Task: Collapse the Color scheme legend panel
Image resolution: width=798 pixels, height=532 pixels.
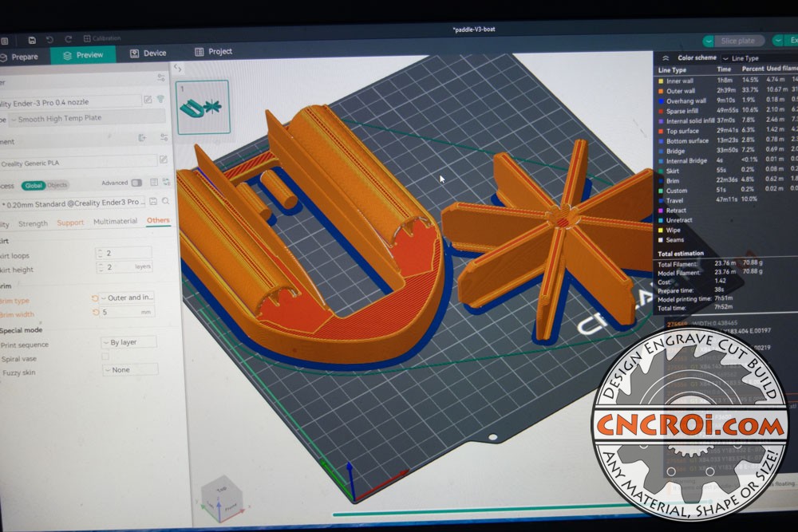Action: tap(666, 58)
